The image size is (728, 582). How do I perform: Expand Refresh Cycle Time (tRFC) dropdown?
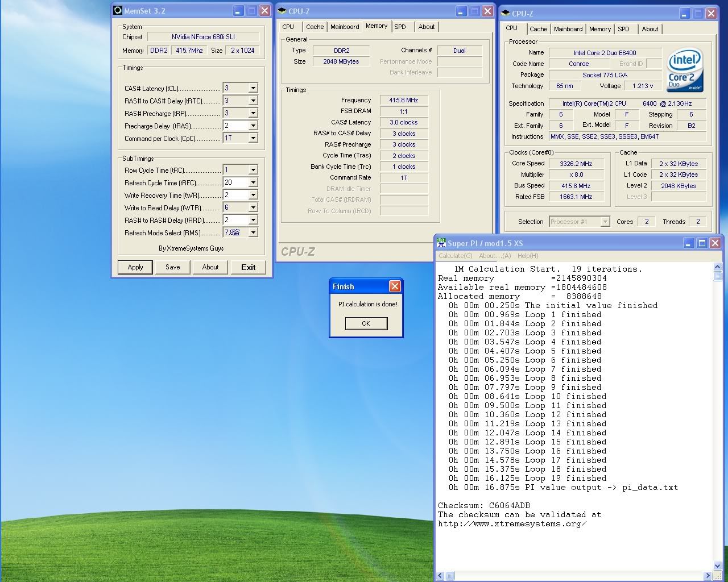click(x=253, y=182)
